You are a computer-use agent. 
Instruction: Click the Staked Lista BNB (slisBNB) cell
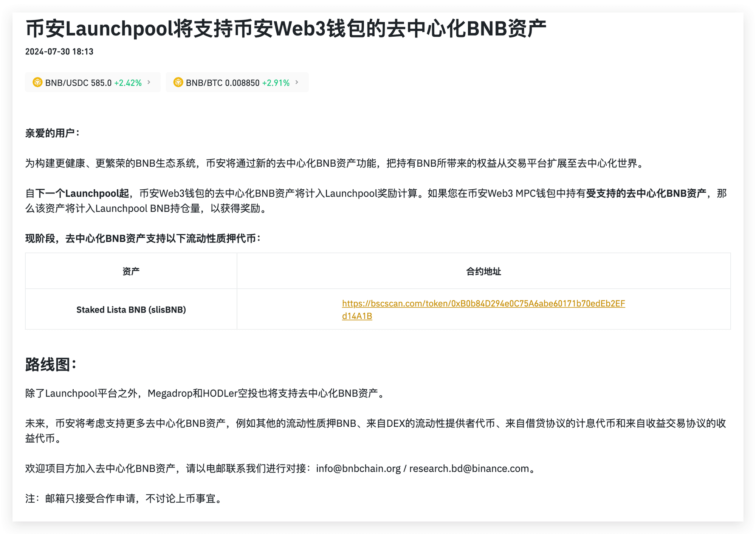point(131,310)
